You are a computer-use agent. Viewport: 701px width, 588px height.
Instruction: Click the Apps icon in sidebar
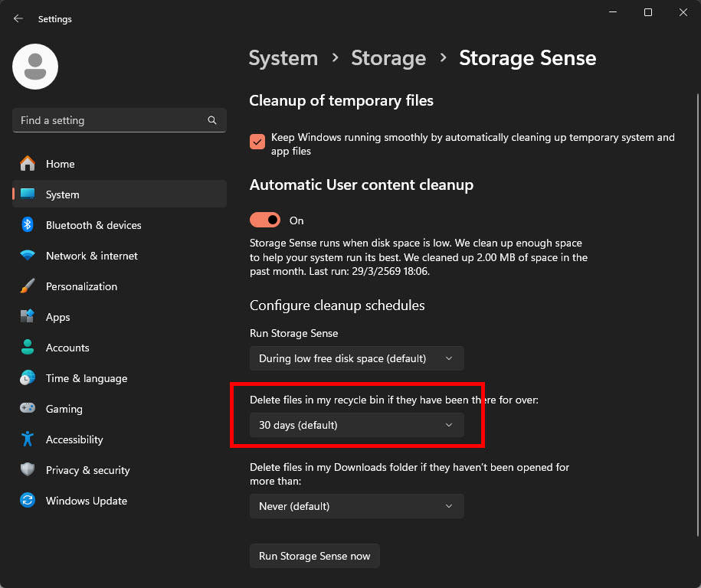28,316
